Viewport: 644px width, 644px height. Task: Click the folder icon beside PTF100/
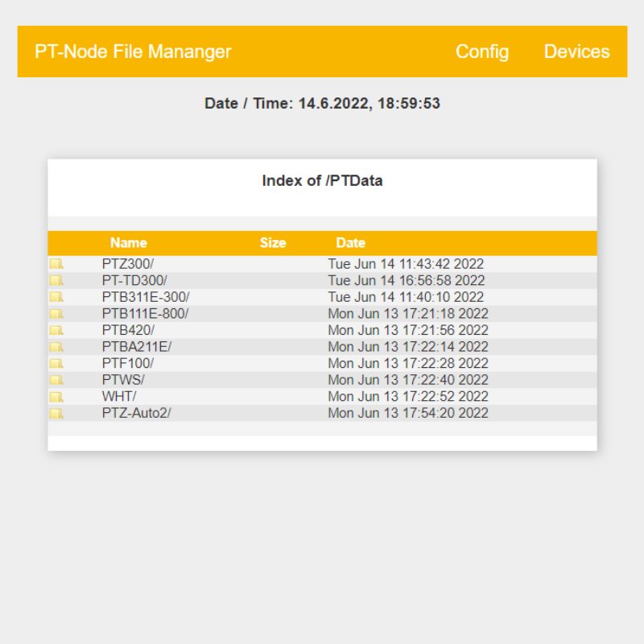(x=56, y=364)
